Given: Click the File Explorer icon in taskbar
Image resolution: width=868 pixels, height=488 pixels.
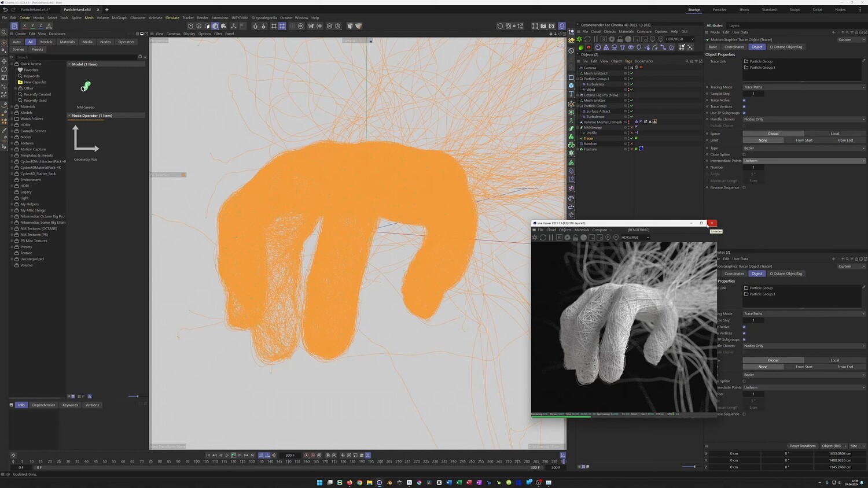Looking at the screenshot, I should click(x=369, y=482).
